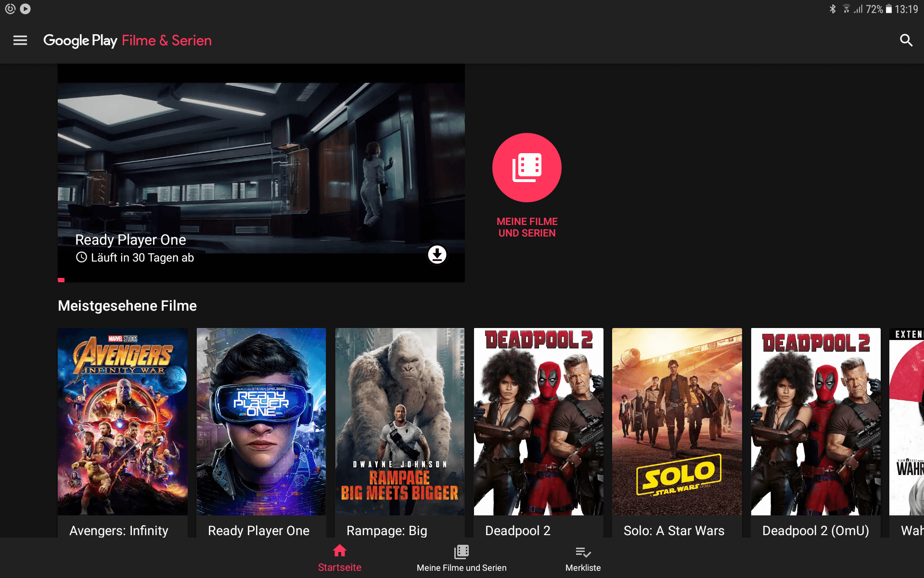924x578 pixels.
Task: Tap the battery indicator in status bar
Action: pyautogui.click(x=889, y=9)
